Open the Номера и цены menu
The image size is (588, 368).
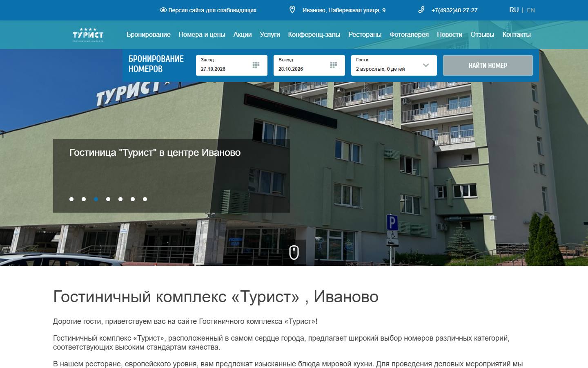(202, 35)
